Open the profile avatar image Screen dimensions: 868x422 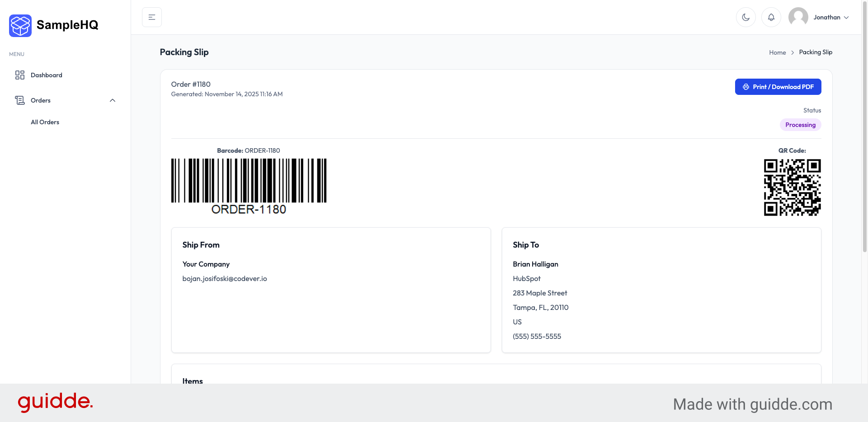click(798, 17)
